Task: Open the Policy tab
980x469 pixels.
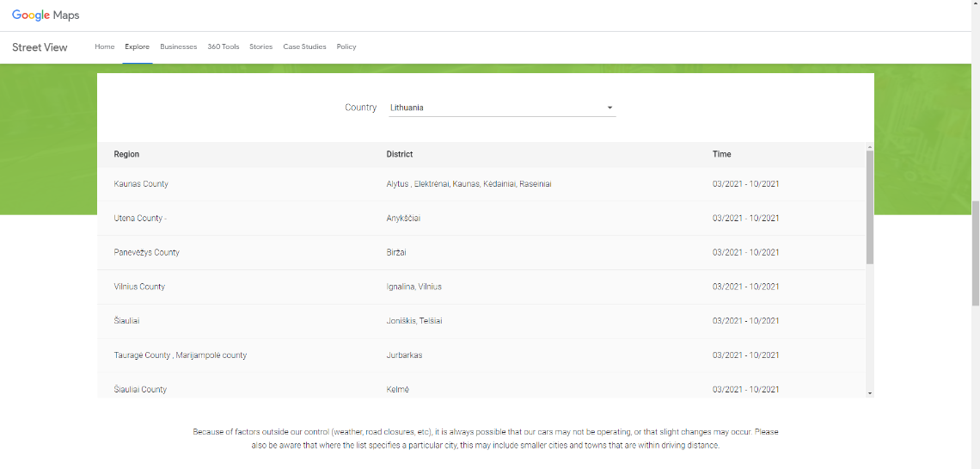Action: (x=346, y=46)
